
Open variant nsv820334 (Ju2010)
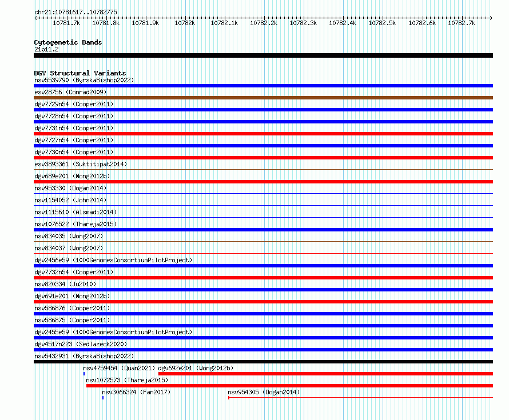(x=65, y=284)
